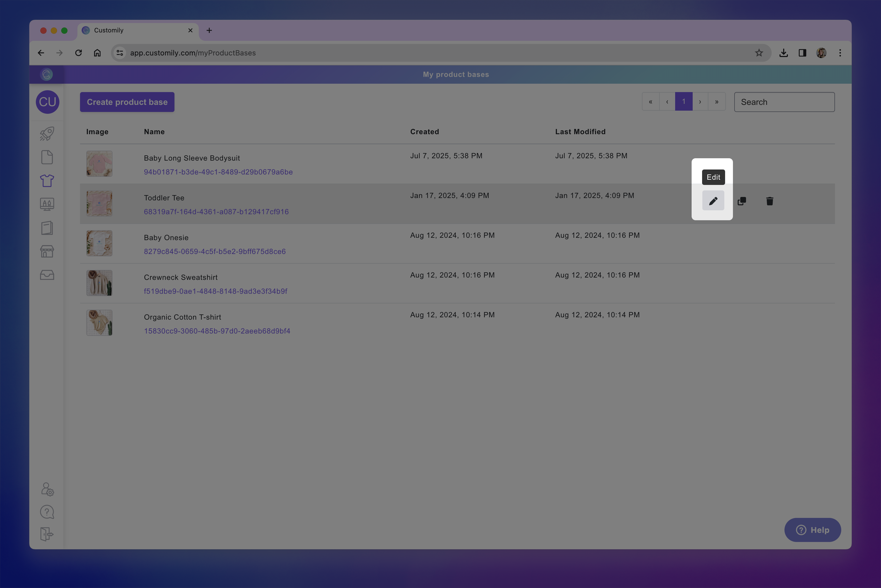Screen dimensions: 881x588
Task: Click the blank page icon in sidebar
Action: tap(47, 157)
